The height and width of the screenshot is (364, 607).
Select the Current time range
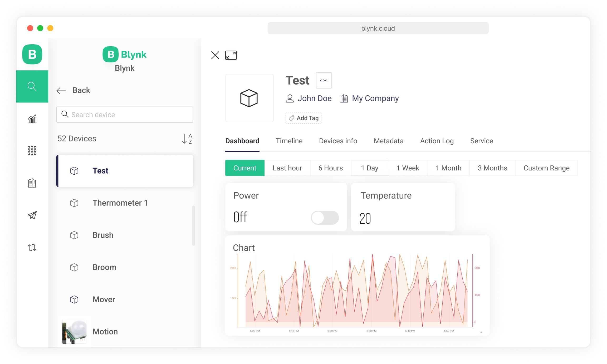point(244,168)
